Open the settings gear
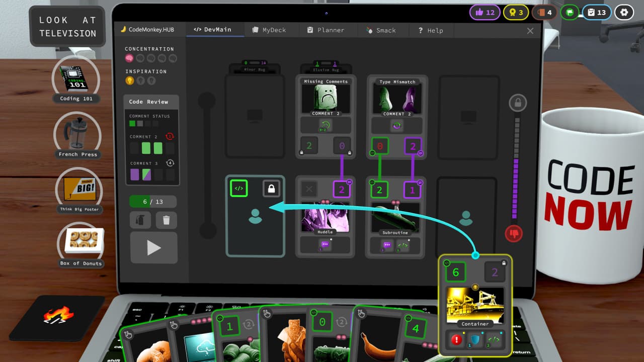The width and height of the screenshot is (644, 362). point(624,12)
